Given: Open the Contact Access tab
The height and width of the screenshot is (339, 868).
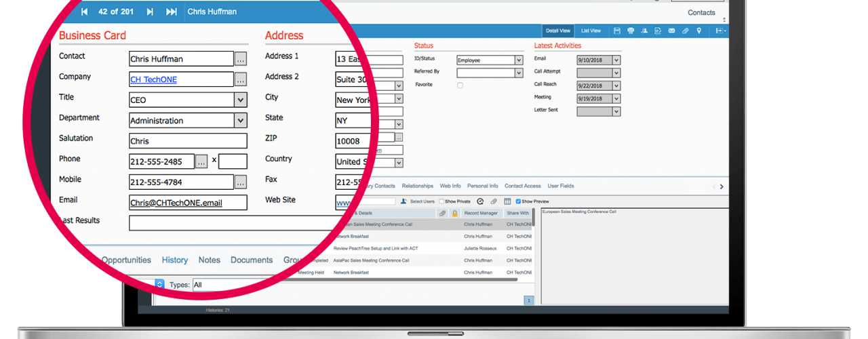Looking at the screenshot, I should [x=523, y=186].
